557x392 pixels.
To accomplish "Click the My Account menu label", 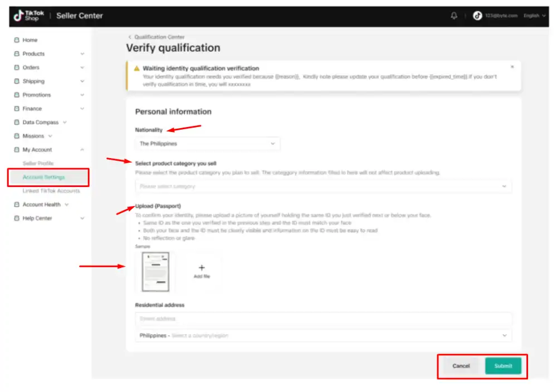I will 37,150.
